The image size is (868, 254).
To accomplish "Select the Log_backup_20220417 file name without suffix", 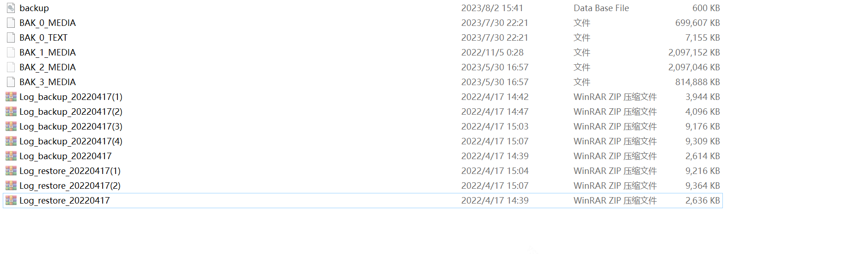I will pyautogui.click(x=65, y=156).
